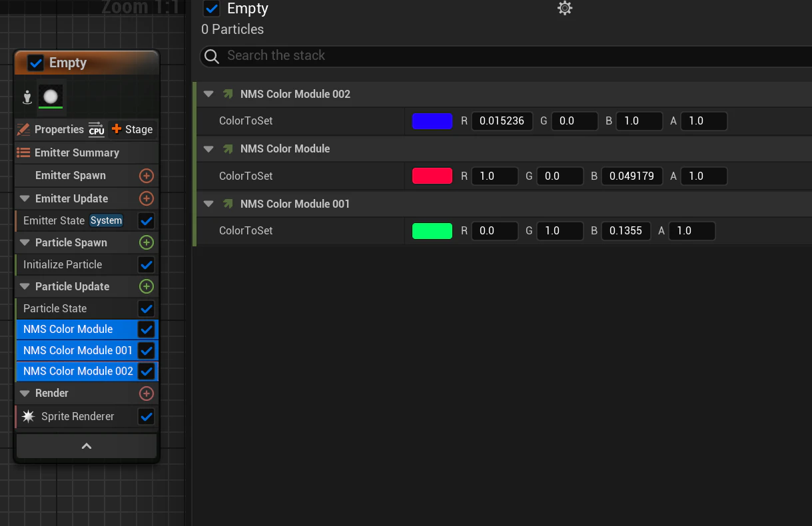
Task: Select NMS Color Module 001 row in node
Action: coord(87,350)
